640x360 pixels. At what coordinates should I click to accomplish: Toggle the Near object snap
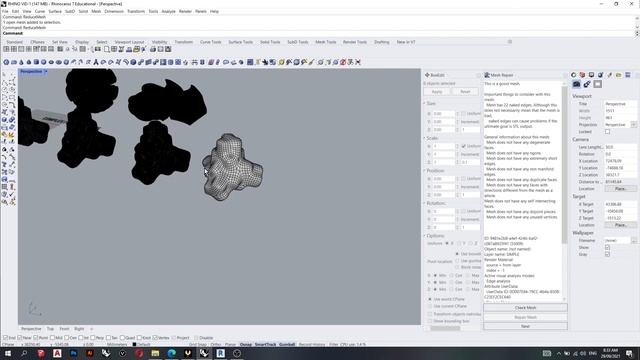20,338
